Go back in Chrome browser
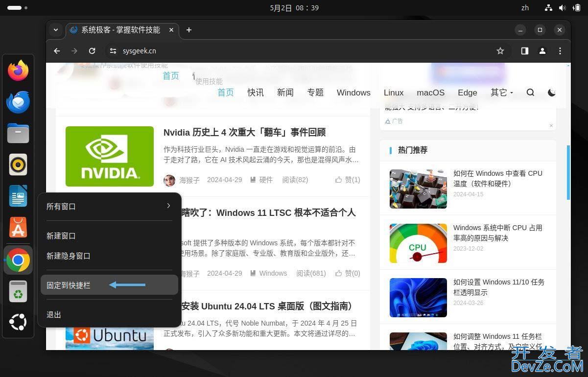This screenshot has height=377, width=588. click(57, 51)
